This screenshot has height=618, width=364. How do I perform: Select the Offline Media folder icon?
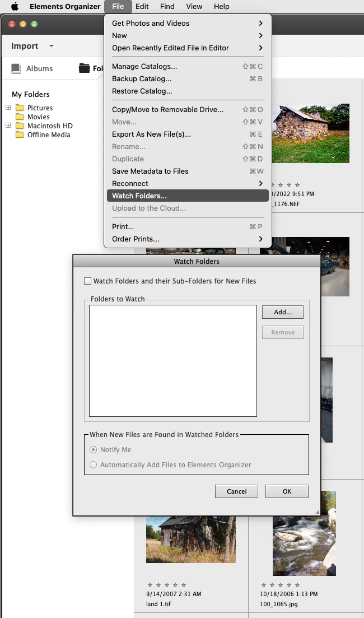(x=20, y=135)
